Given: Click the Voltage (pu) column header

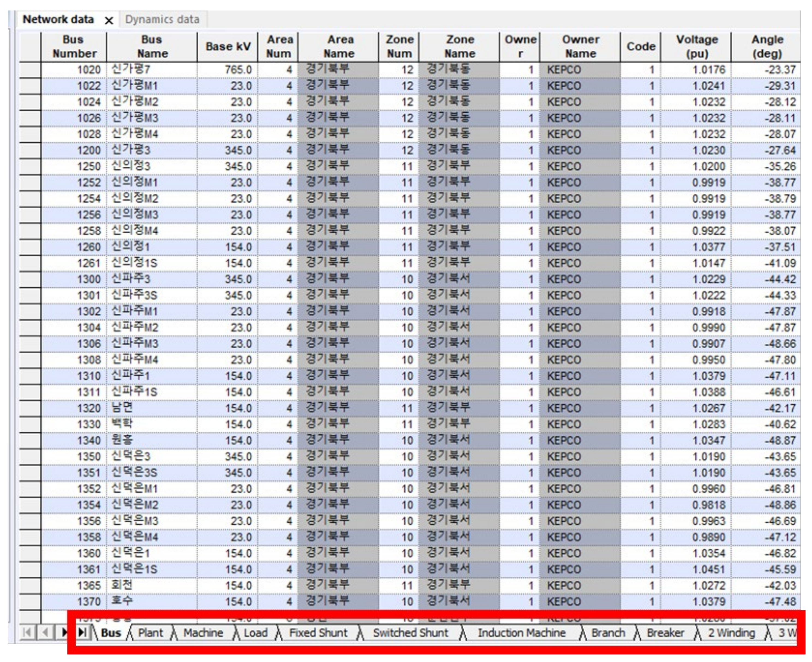Looking at the screenshot, I should [x=696, y=47].
